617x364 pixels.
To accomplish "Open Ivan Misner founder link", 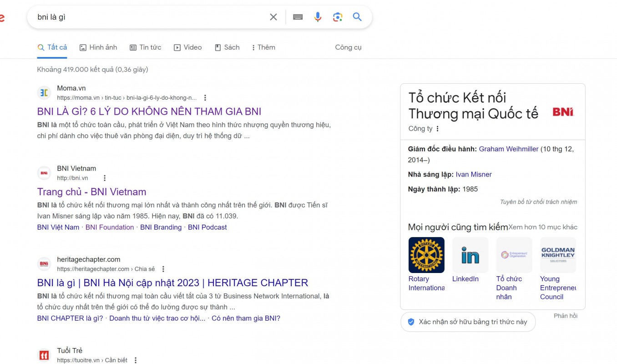I will (x=473, y=174).
